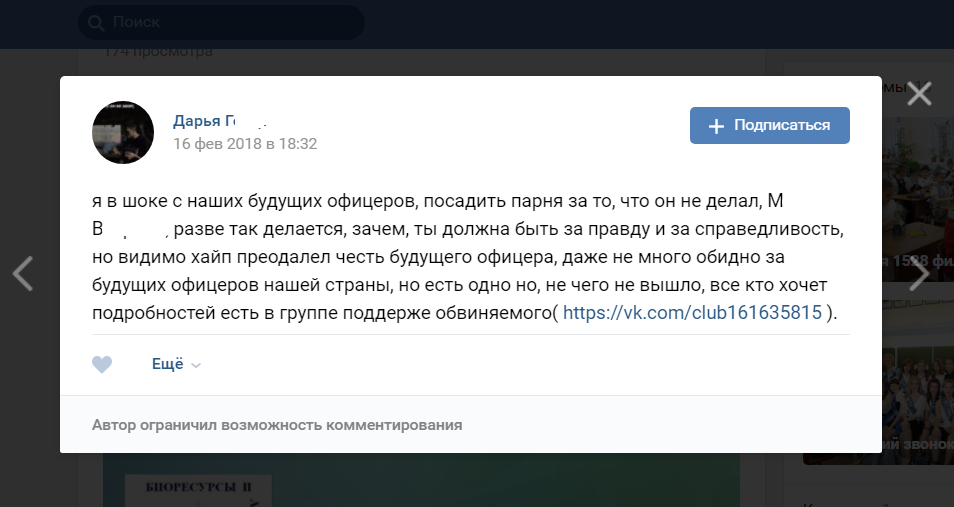Screen dimensions: 954x507
Task: Expand the Ещё dropdown menu
Action: click(x=176, y=364)
